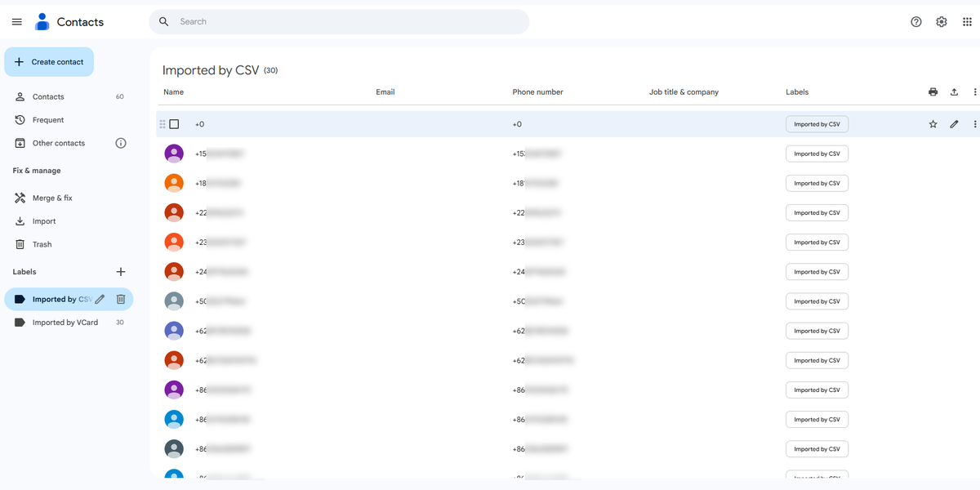Click the Imported by CSV page heading
This screenshot has width=980, height=490.
(x=211, y=70)
